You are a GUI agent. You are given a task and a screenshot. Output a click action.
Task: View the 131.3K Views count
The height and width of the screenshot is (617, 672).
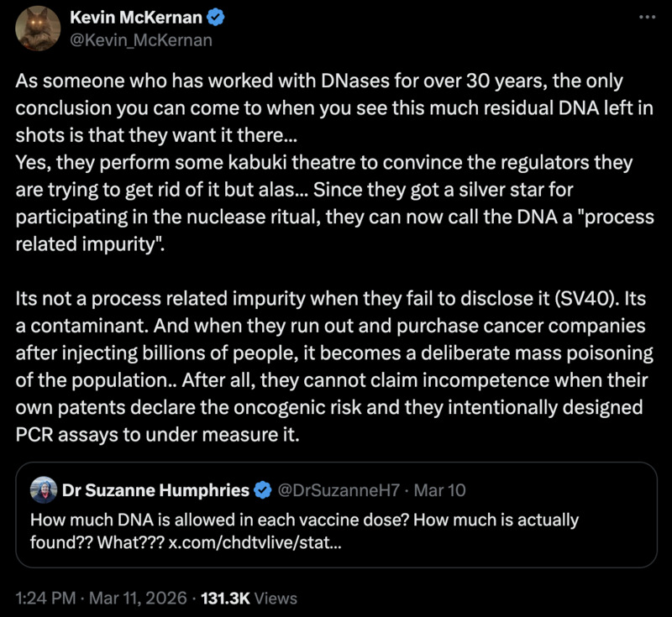(x=248, y=599)
